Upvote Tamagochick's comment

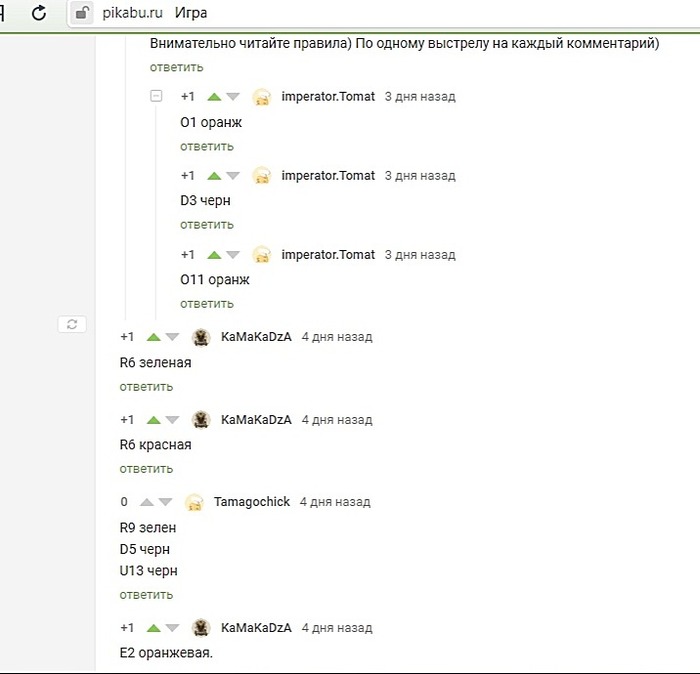pyautogui.click(x=147, y=502)
